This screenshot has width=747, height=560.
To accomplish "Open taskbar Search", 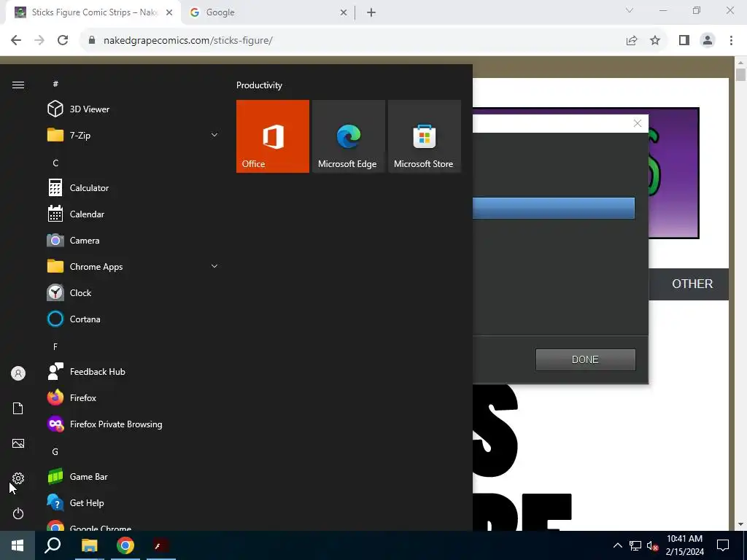I will tap(53, 545).
